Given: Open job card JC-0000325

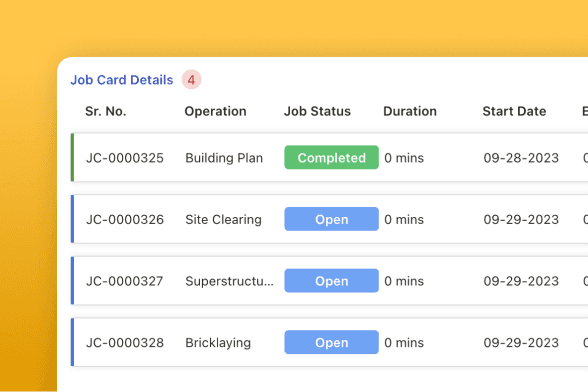Looking at the screenshot, I should click(125, 158).
